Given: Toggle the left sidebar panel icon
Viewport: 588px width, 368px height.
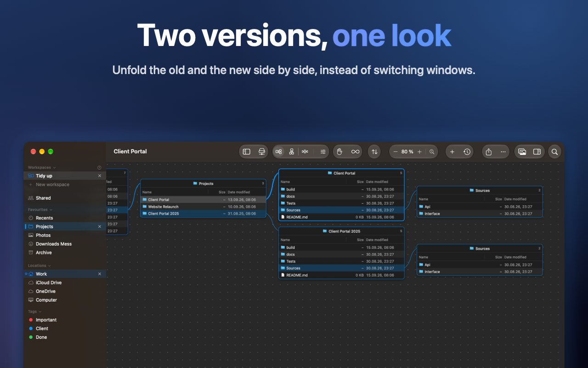Looking at the screenshot, I should click(x=247, y=152).
